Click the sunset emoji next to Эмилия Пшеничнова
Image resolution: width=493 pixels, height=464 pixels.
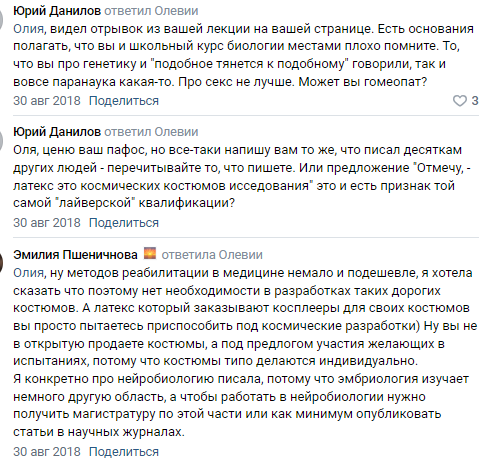point(150,254)
